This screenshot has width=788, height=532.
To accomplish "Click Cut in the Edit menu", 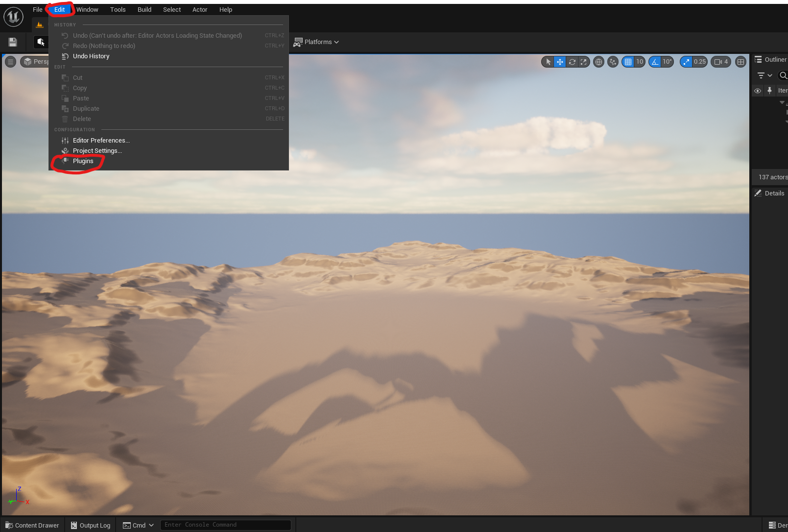I will 168,78.
